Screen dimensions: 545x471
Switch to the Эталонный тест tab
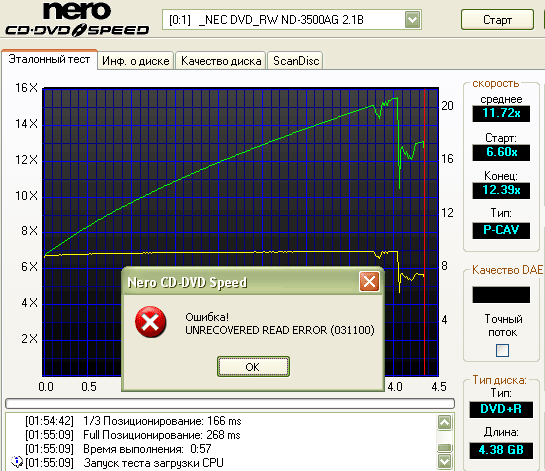tap(49, 59)
